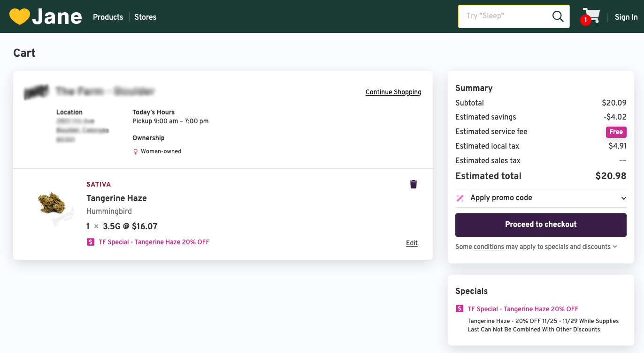Click the Subtotal $20.09 amount
The width and height of the screenshot is (644, 353).
pos(614,103)
